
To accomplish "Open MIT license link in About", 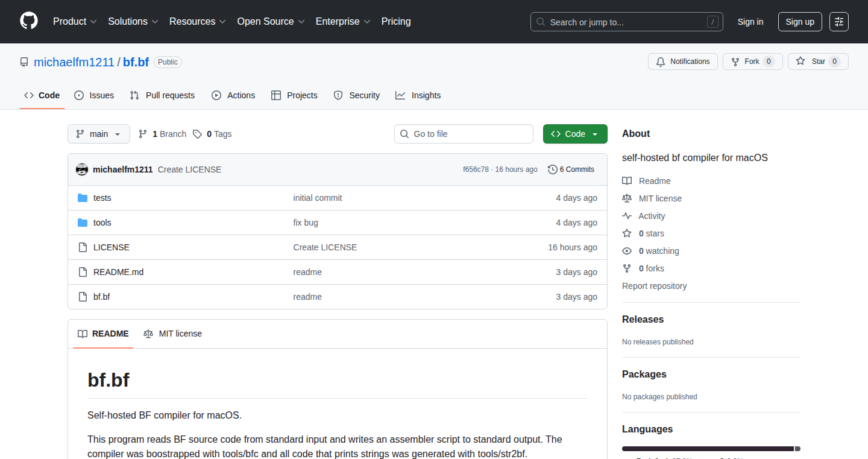I will tap(652, 198).
